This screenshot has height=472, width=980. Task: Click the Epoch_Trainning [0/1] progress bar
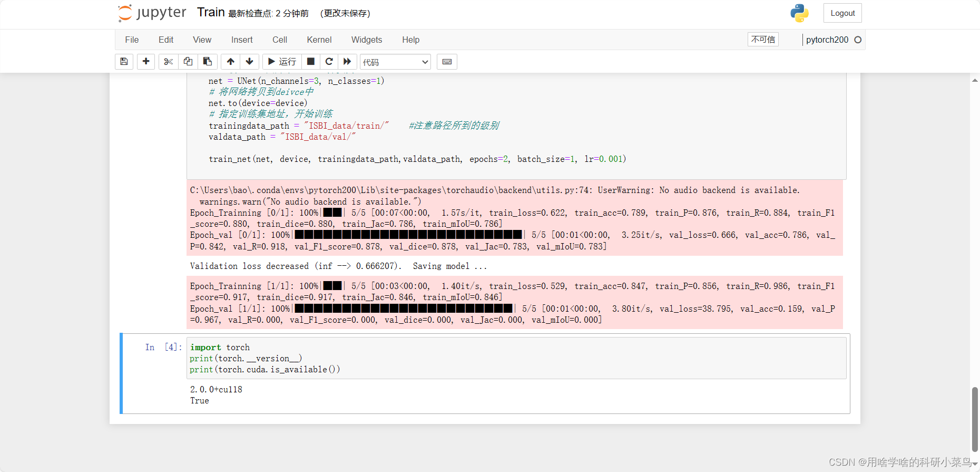pyautogui.click(x=332, y=213)
